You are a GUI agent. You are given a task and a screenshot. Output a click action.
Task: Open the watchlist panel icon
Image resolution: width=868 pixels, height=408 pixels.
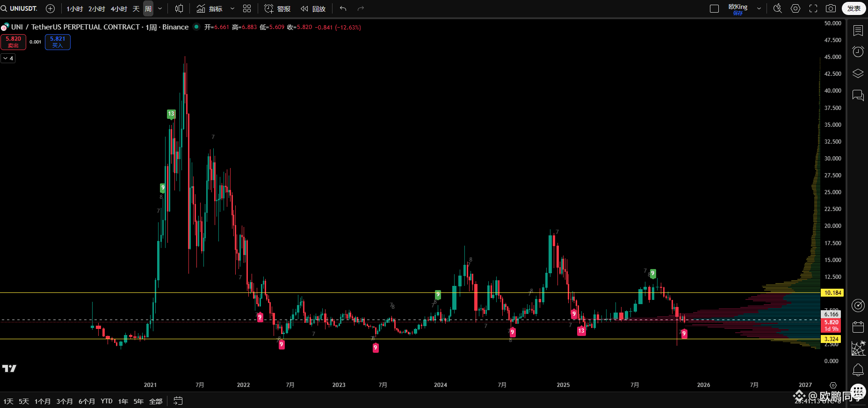click(858, 30)
